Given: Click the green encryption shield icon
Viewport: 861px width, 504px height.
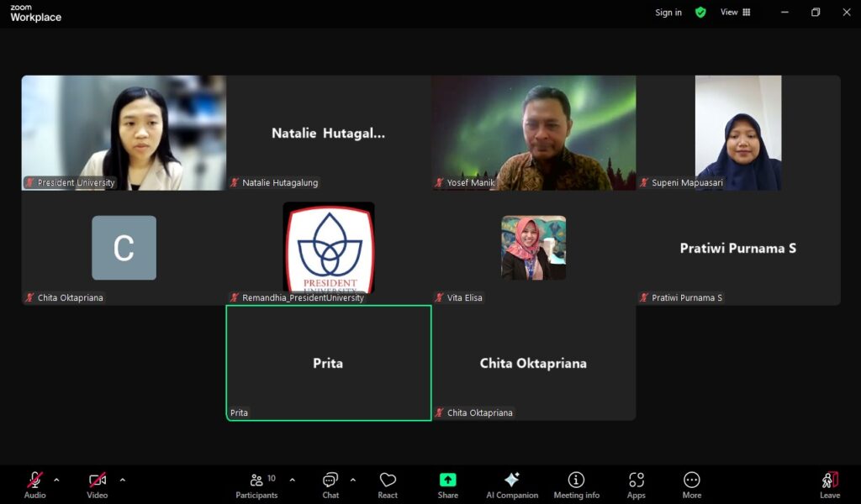Looking at the screenshot, I should point(700,13).
